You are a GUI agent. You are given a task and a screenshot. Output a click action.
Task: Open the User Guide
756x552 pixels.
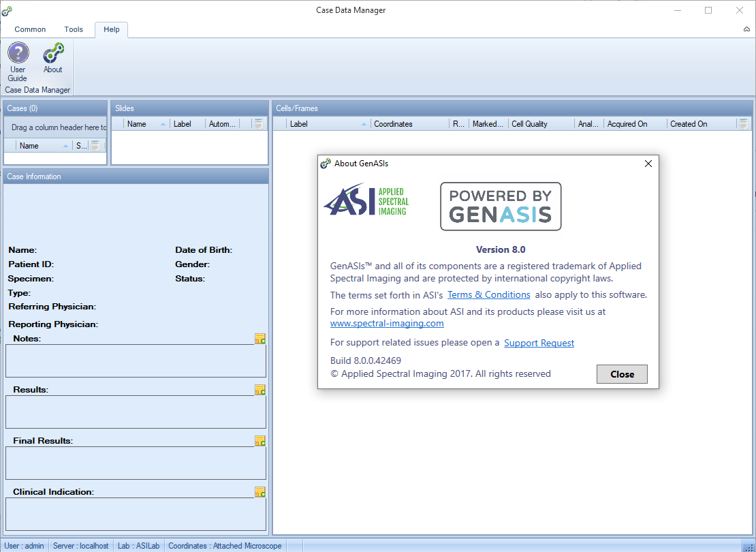tap(18, 62)
